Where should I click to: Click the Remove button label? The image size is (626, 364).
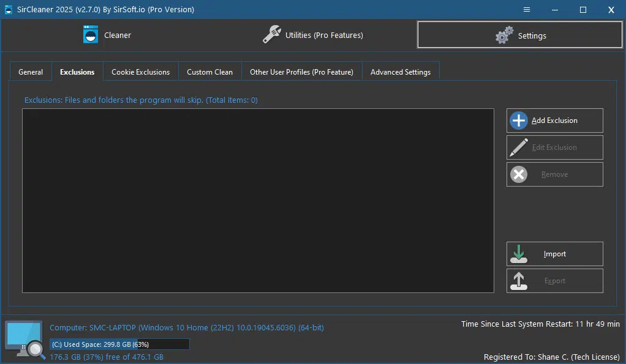554,174
